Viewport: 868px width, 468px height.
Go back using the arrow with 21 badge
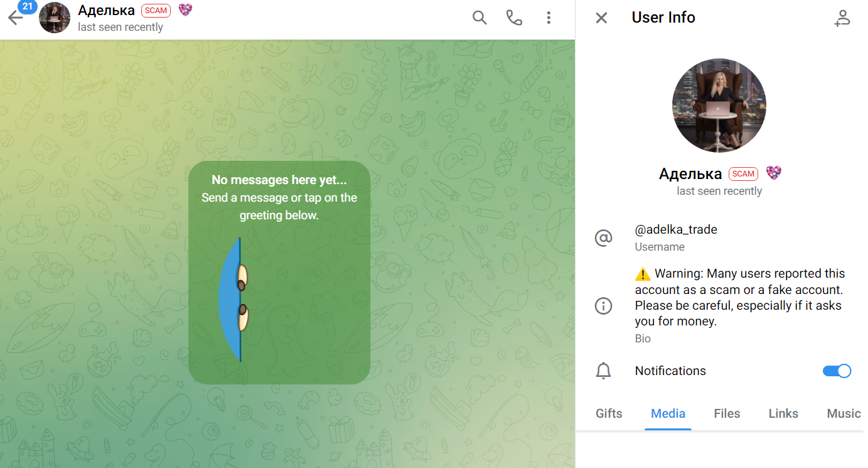coord(16,18)
